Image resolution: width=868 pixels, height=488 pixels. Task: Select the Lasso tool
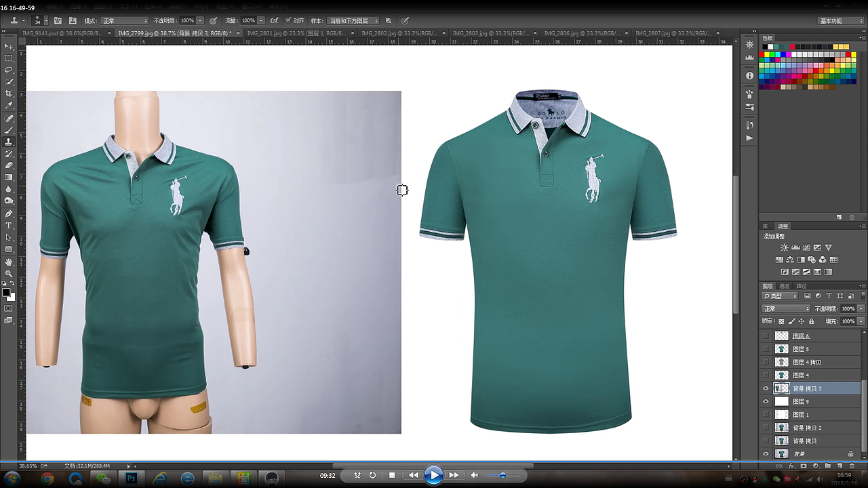coord(9,70)
